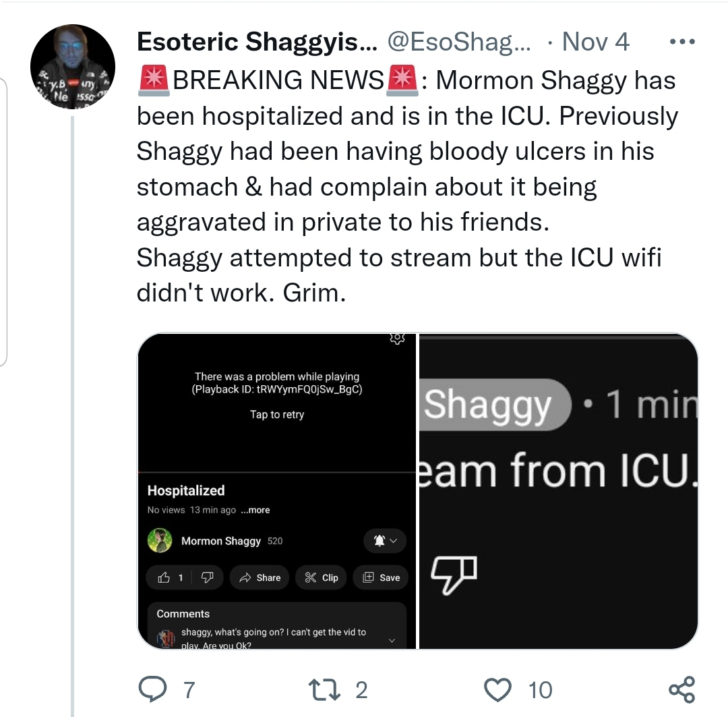The height and width of the screenshot is (717, 728).
Task: Click the large thumbs-down icon in right image
Action: coord(453,575)
